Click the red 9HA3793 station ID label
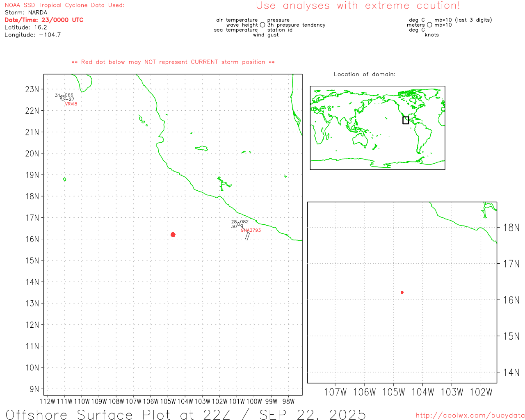This screenshot has width=525, height=420. pos(251,230)
